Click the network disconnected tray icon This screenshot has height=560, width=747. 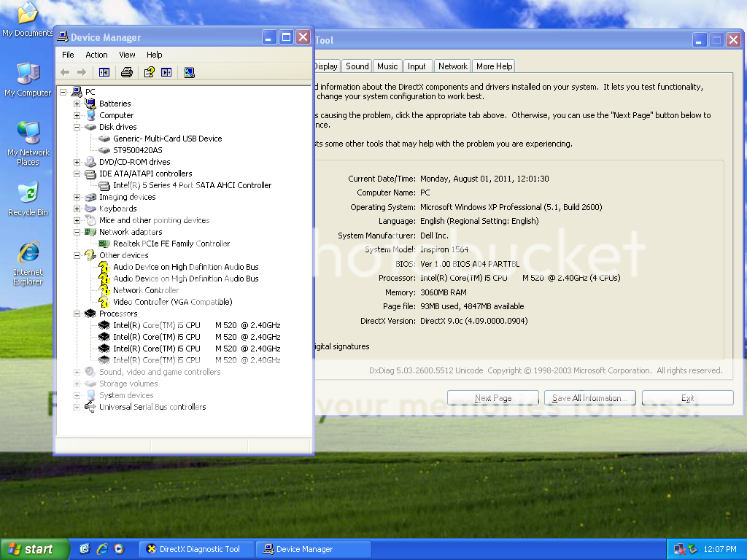[x=680, y=549]
